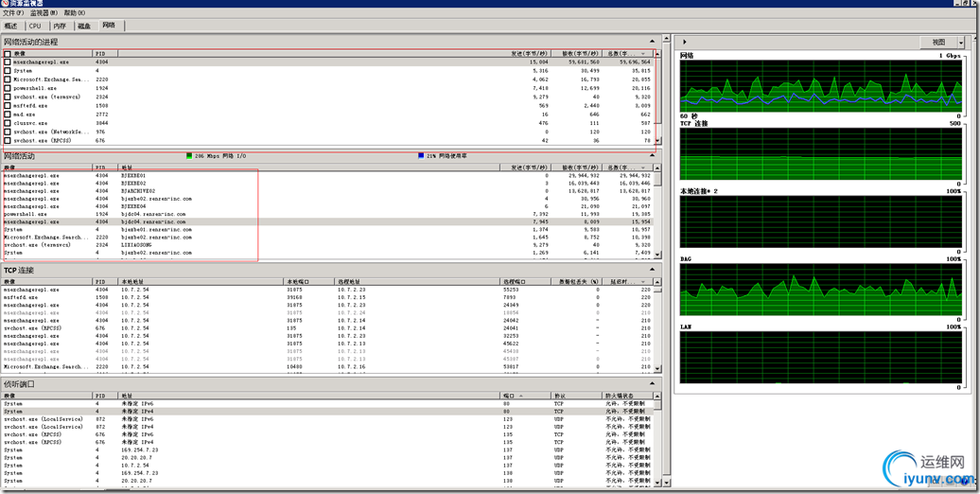Hide the graph pane with arrow button
The height and width of the screenshot is (494, 980).
click(685, 42)
